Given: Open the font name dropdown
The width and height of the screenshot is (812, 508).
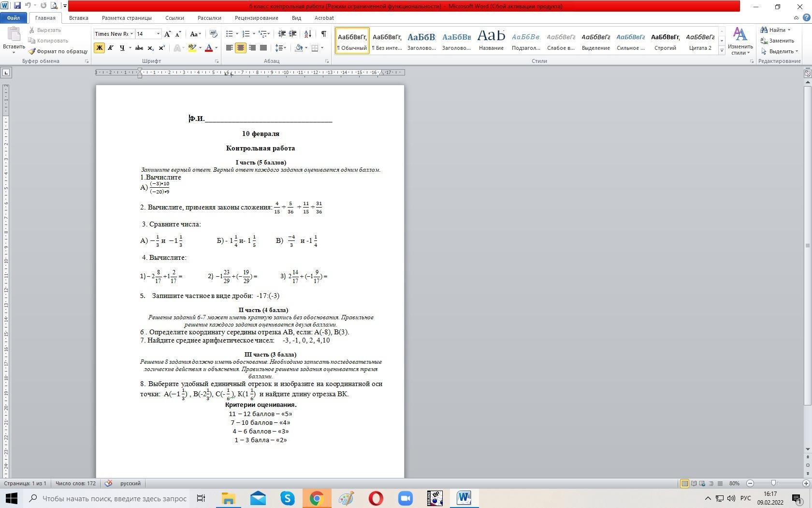Looking at the screenshot, I should (x=131, y=34).
